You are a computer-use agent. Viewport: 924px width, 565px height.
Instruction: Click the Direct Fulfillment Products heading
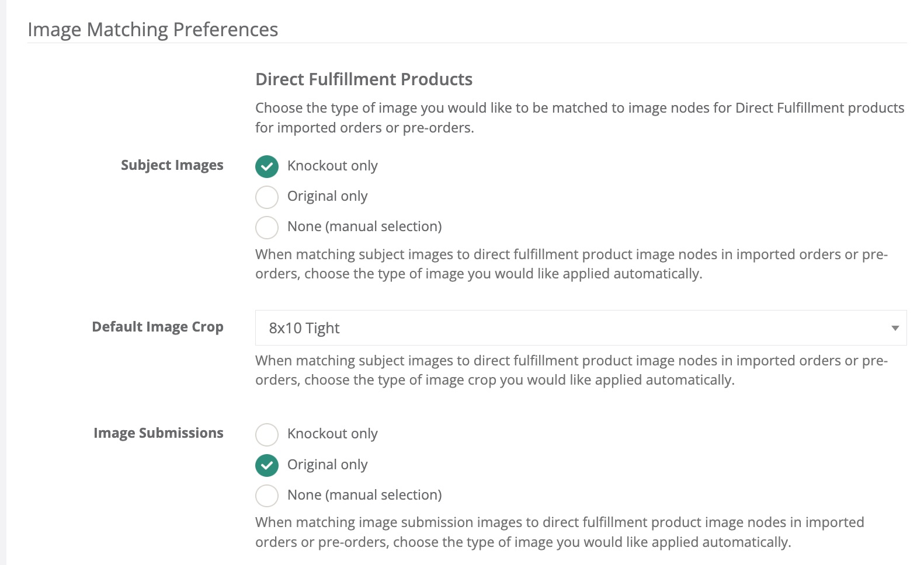click(364, 79)
